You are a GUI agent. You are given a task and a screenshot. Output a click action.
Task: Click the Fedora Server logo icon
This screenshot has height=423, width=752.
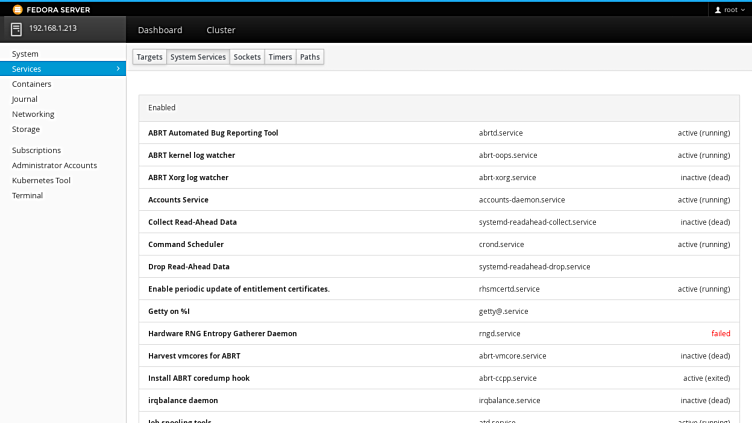coord(17,9)
